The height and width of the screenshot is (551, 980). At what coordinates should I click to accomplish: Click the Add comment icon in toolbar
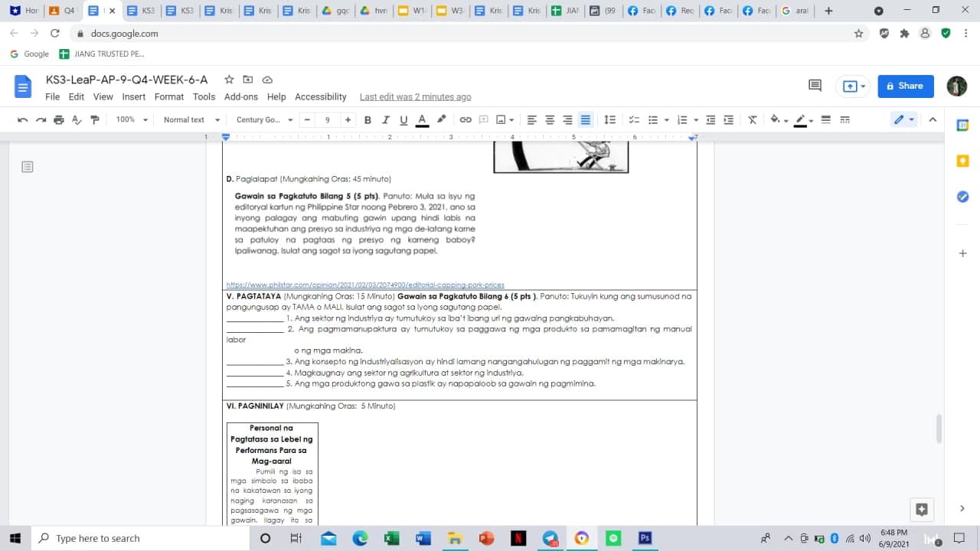click(484, 120)
